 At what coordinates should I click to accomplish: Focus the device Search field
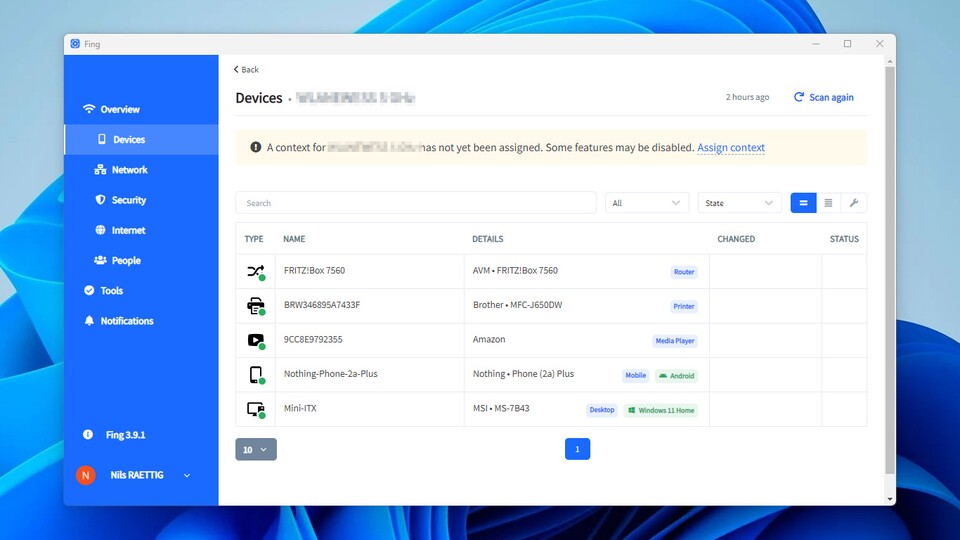(416, 203)
